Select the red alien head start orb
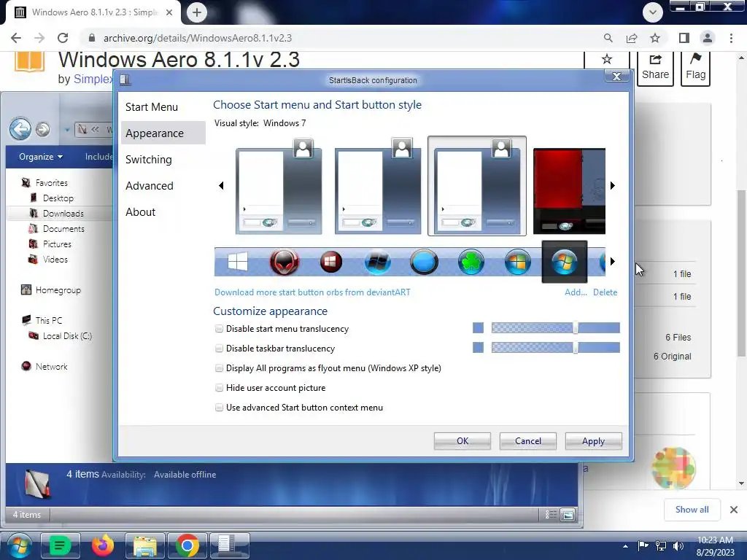 coord(285,262)
